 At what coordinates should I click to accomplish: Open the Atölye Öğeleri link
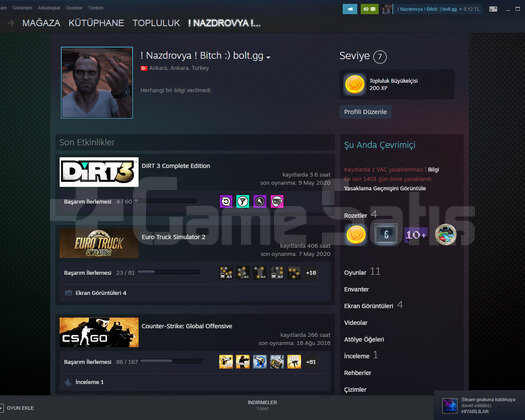point(364,339)
